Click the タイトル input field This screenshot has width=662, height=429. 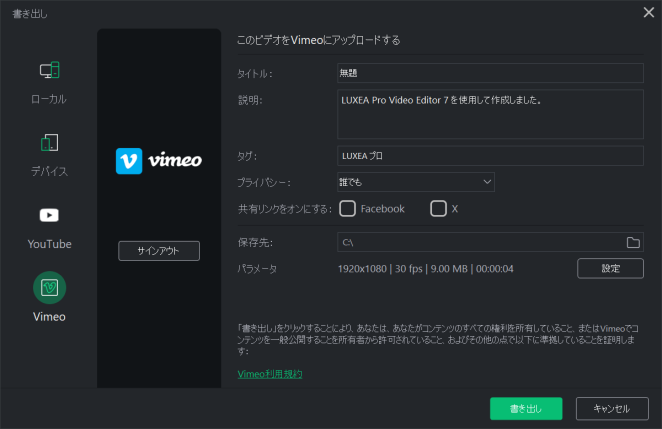[490, 73]
